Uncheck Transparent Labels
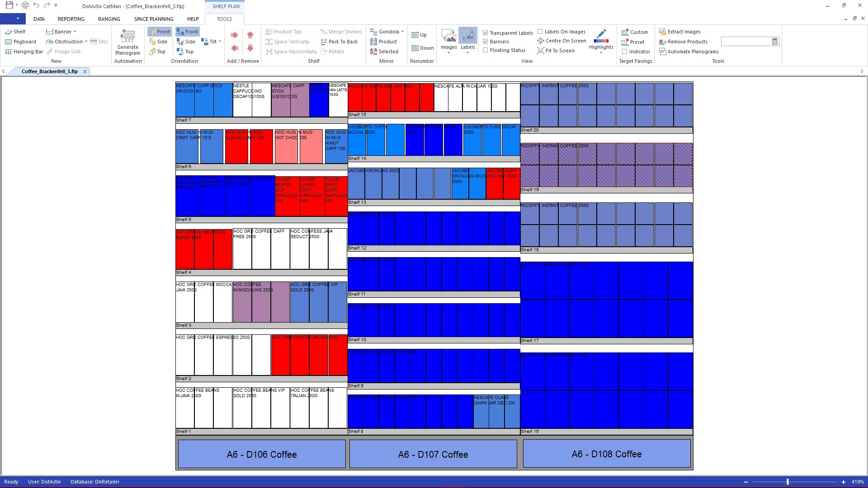Screen dimensions: 868x488 click(485, 33)
